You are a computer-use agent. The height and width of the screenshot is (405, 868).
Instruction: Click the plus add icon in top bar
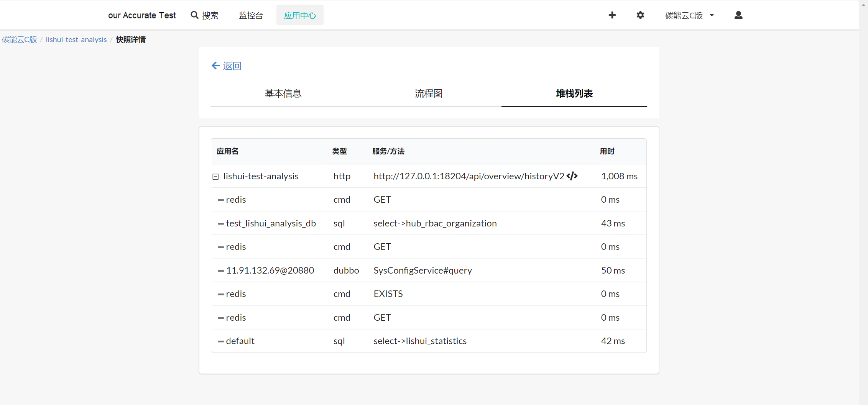tap(612, 15)
